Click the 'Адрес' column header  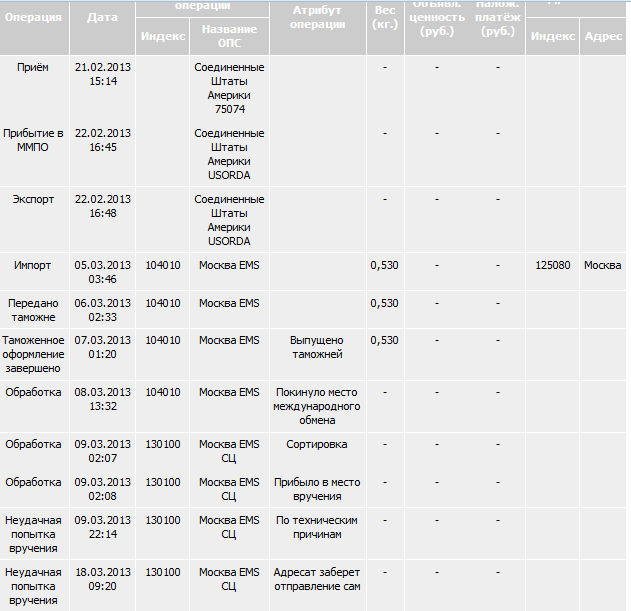[603, 36]
